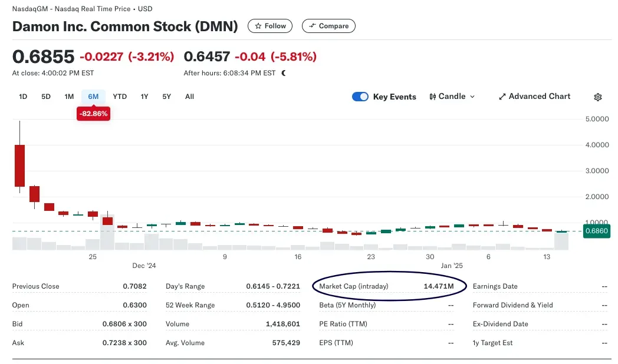Select the 5D time range
Viewport: 618px width, 364px height.
[46, 97]
